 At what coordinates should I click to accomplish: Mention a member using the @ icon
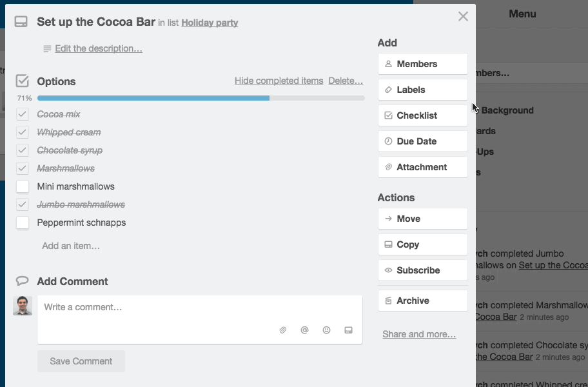pos(304,330)
